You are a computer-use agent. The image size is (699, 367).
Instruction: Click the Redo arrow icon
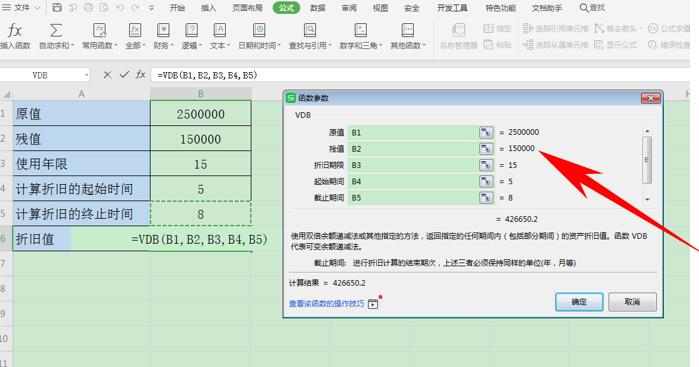[135, 8]
